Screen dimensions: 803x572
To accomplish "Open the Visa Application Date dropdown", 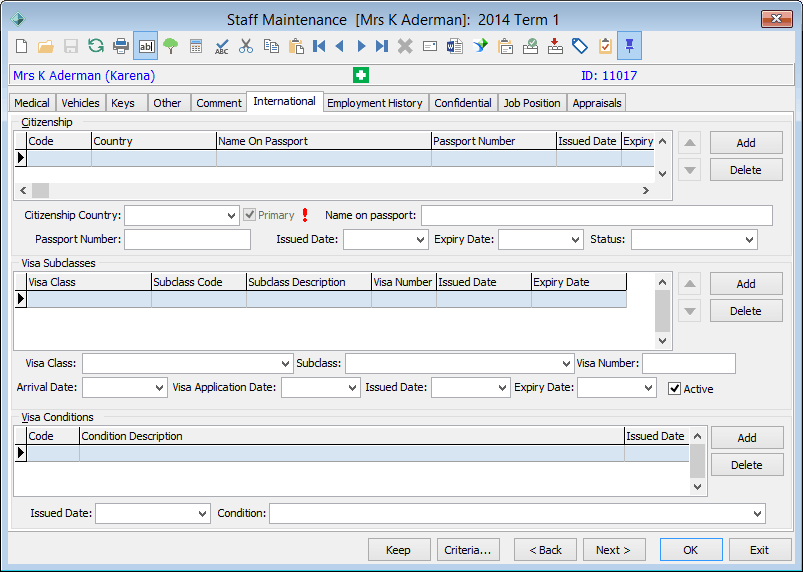I will click(352, 388).
